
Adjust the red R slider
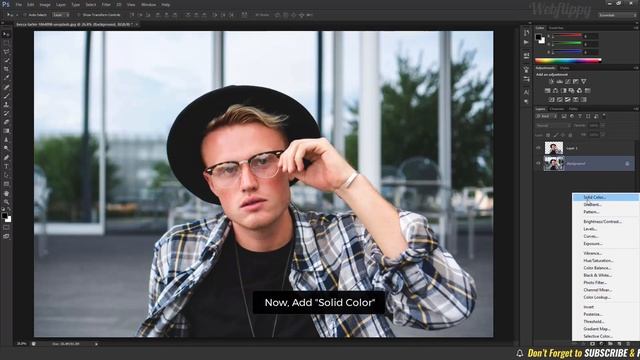567,36
